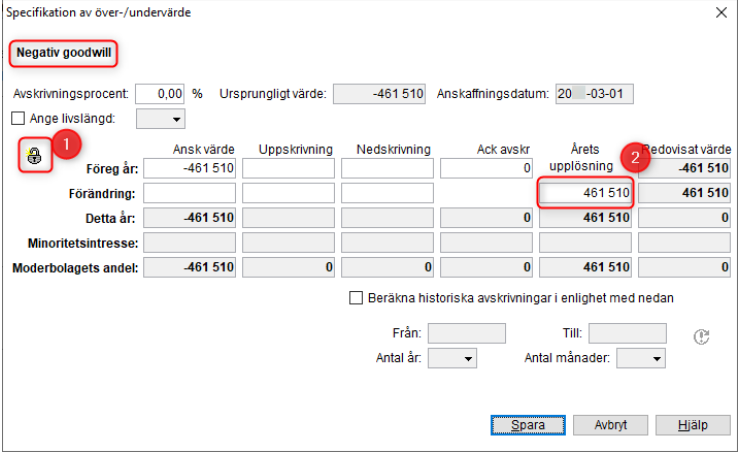
Task: Click the Föreg år Redovisat värde cell
Action: pyautogui.click(x=684, y=168)
